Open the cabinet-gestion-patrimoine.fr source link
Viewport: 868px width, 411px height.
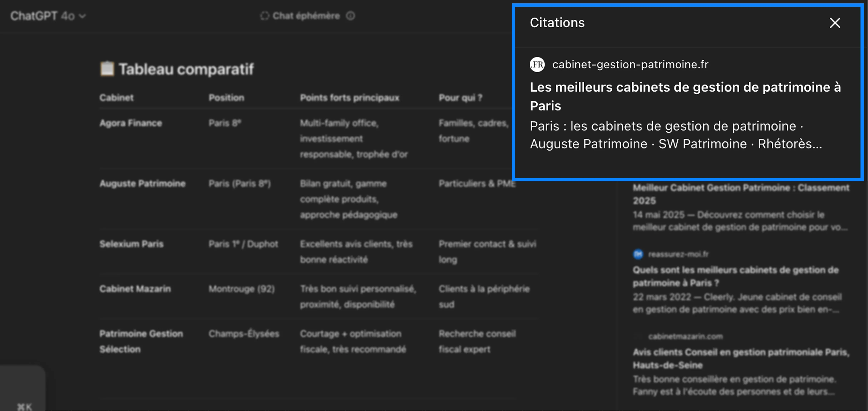[x=630, y=64]
